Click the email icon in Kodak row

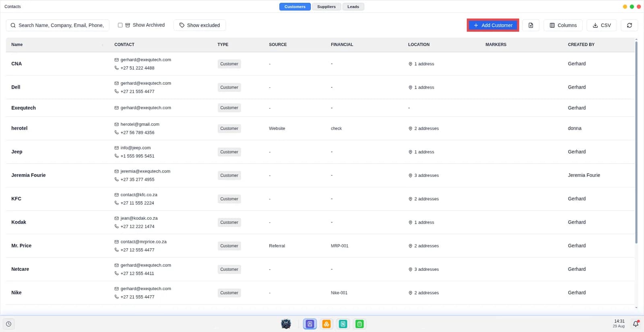tap(116, 218)
